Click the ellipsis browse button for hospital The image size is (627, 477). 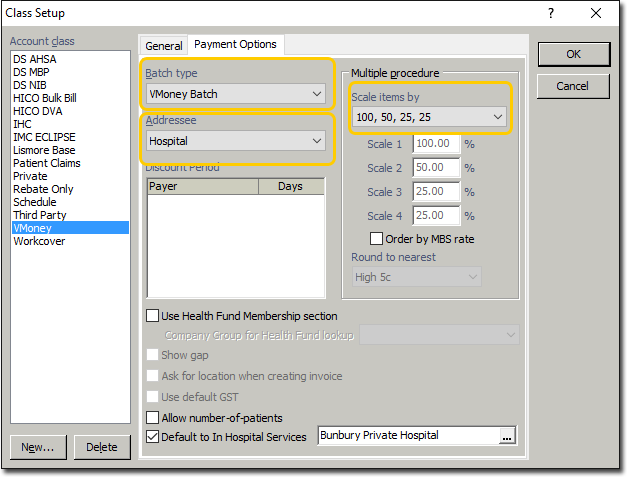(507, 436)
